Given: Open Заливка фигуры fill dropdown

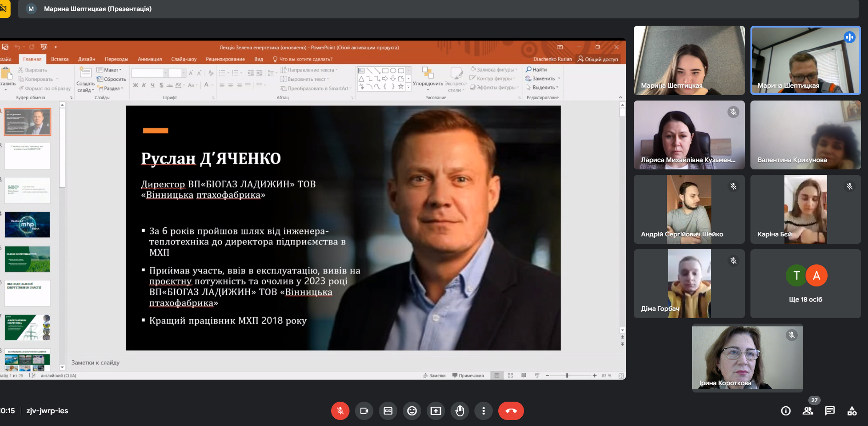Looking at the screenshot, I should pyautogui.click(x=494, y=69).
